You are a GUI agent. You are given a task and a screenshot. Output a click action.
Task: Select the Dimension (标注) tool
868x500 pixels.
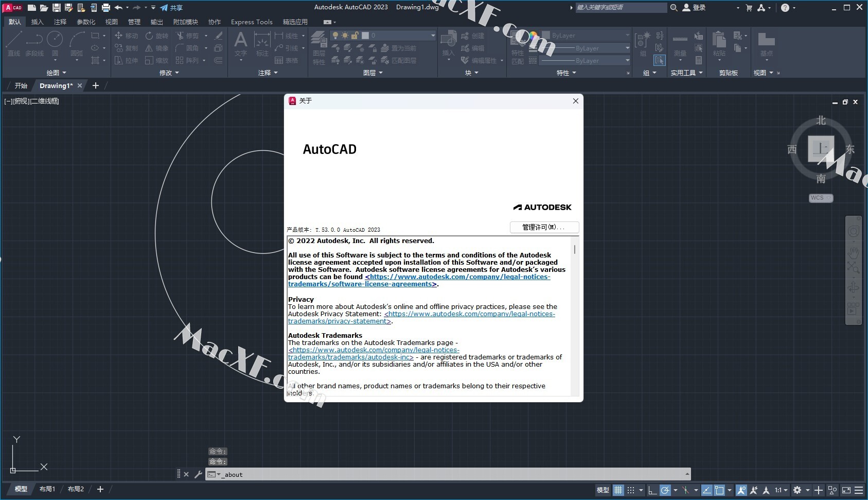coord(262,43)
